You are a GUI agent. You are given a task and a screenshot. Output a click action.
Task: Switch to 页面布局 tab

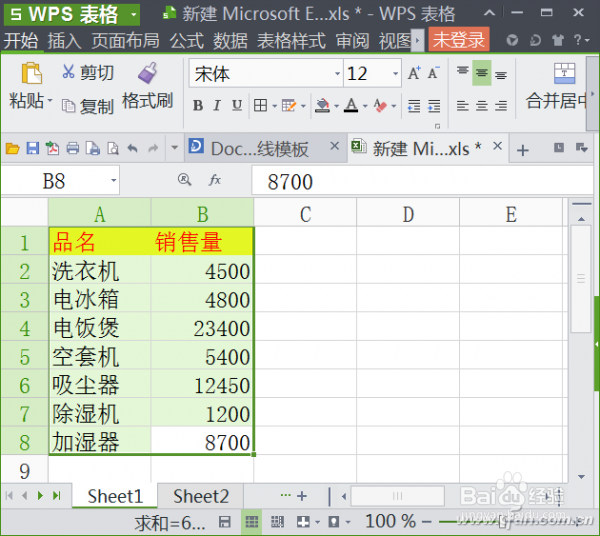point(126,40)
